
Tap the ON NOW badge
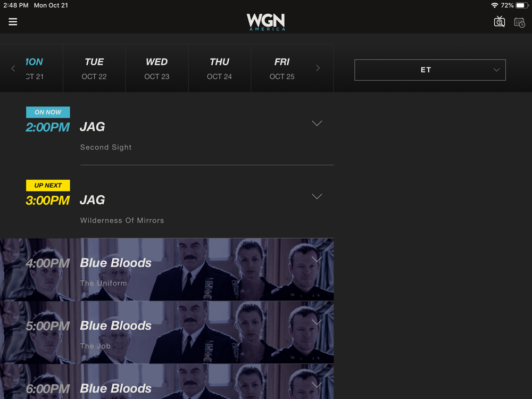pyautogui.click(x=48, y=112)
